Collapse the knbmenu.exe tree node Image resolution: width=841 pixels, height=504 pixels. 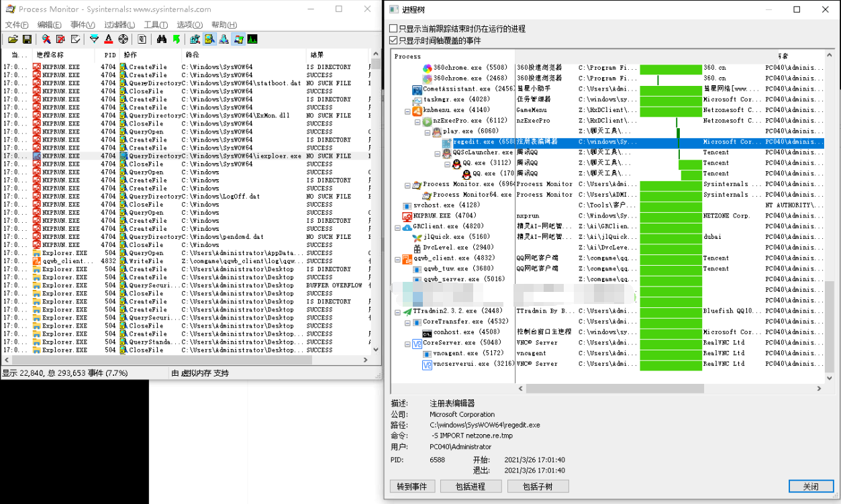[407, 110]
